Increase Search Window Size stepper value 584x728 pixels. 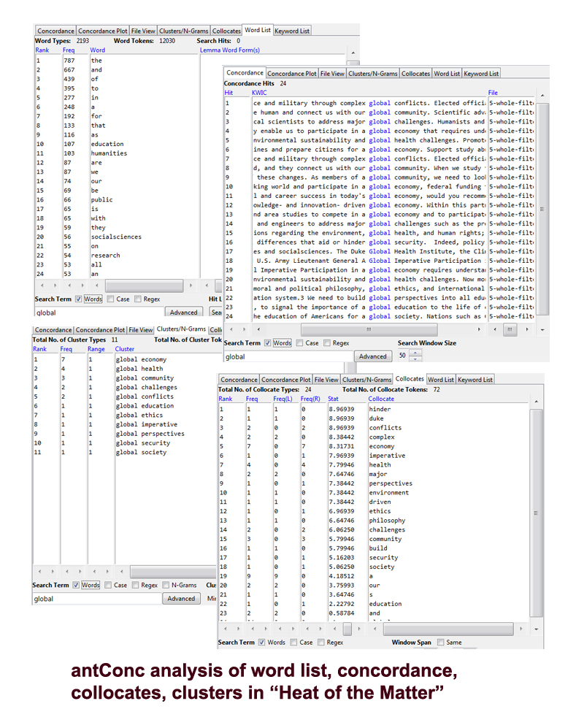coord(416,353)
